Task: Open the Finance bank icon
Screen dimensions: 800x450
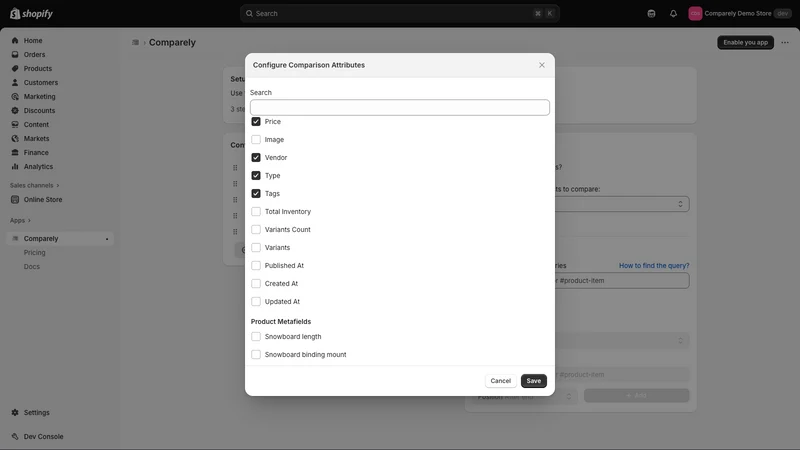Action: (x=15, y=153)
